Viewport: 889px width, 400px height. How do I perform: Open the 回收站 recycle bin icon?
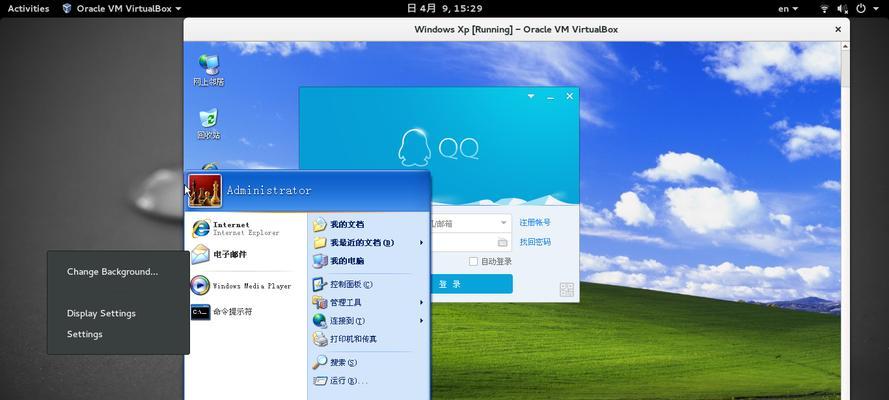(208, 124)
